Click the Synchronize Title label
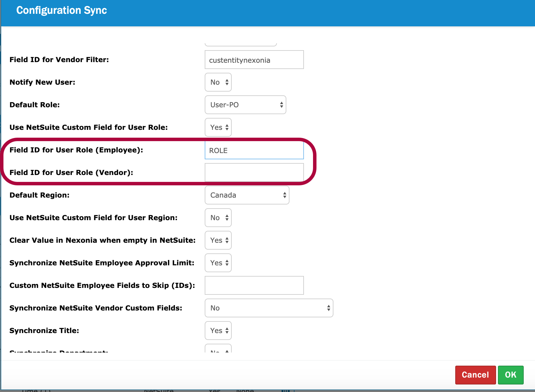Image resolution: width=535 pixels, height=392 pixels. point(44,331)
